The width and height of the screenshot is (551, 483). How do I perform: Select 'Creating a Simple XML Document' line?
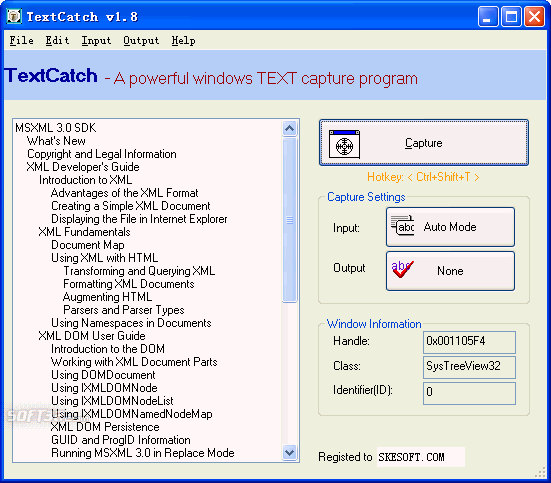coord(131,206)
